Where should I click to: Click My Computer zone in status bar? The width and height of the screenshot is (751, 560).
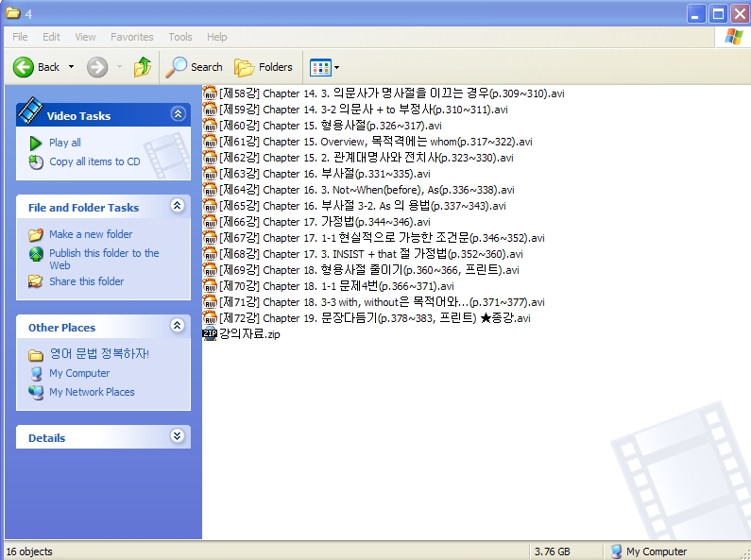649,552
